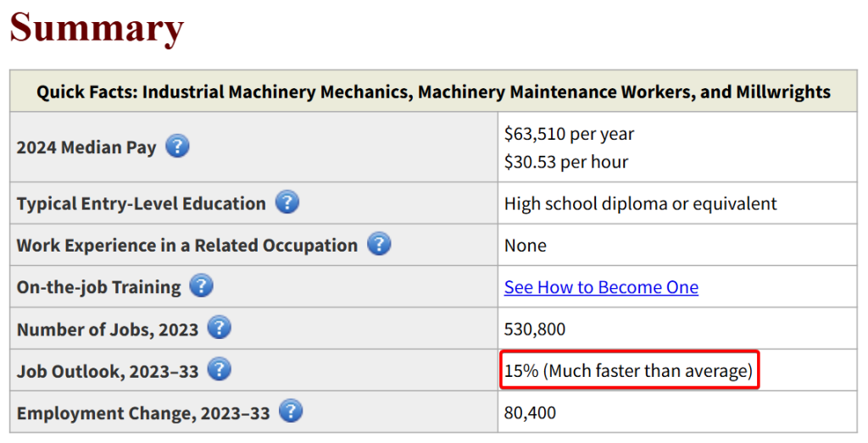
Task: Click High school diploma or equivalent cell
Action: [x=640, y=203]
